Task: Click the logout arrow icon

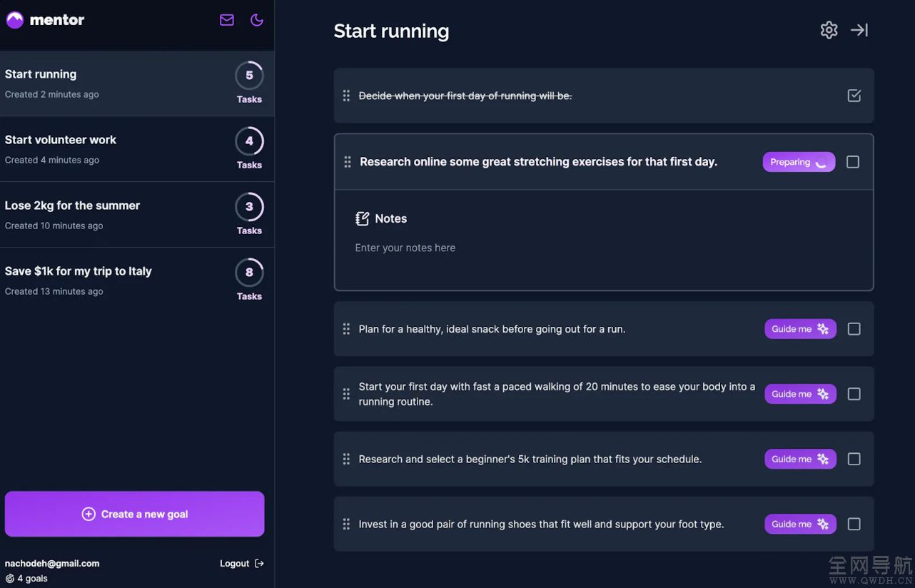Action: [x=259, y=564]
